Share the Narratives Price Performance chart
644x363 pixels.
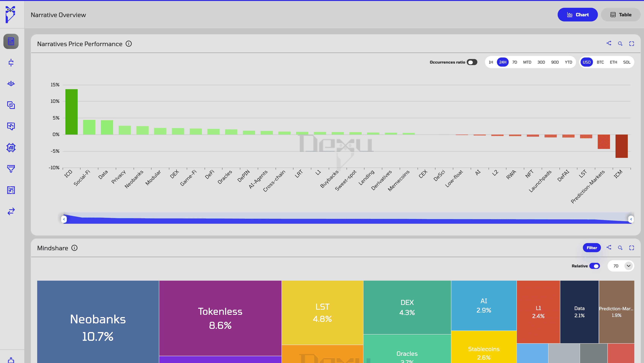609,43
